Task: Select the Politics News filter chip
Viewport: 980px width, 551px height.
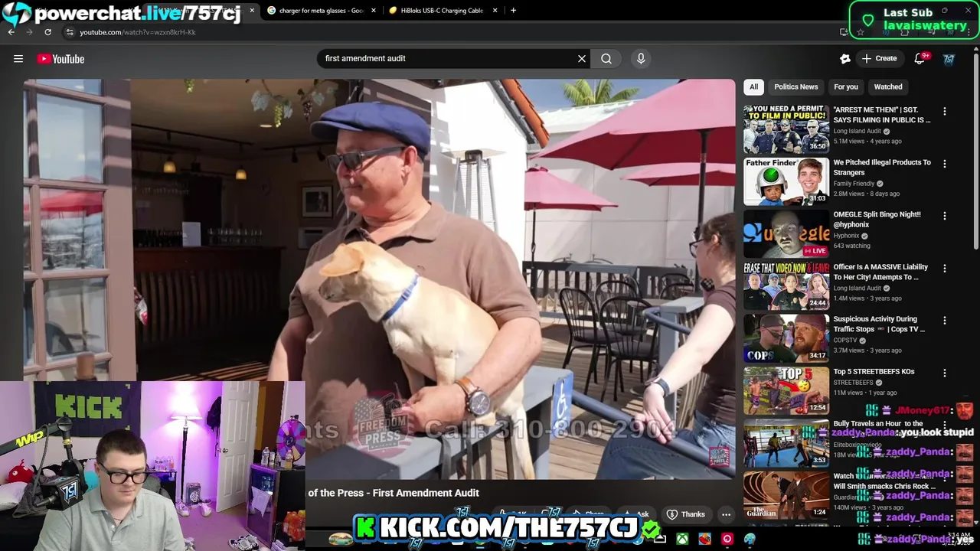Action: [x=795, y=86]
